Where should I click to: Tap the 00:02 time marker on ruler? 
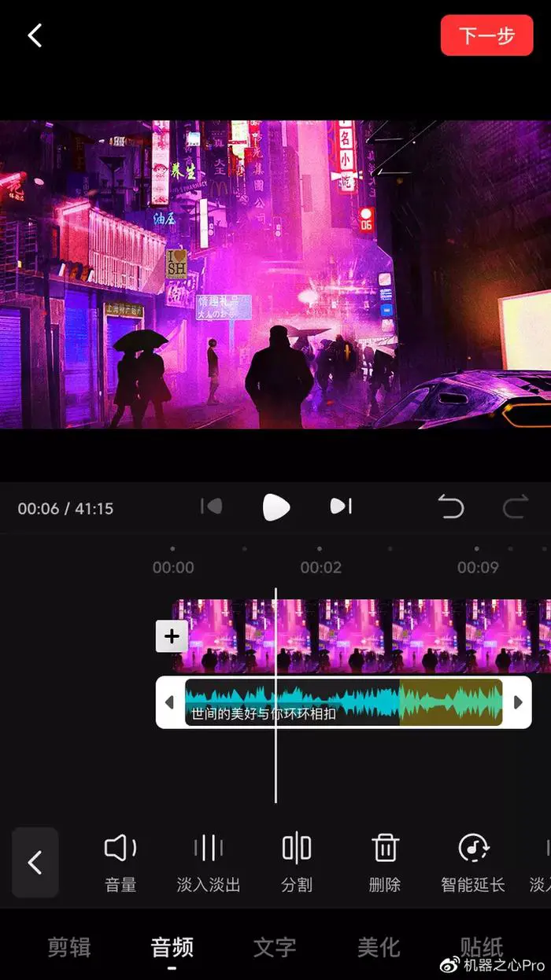(x=320, y=567)
